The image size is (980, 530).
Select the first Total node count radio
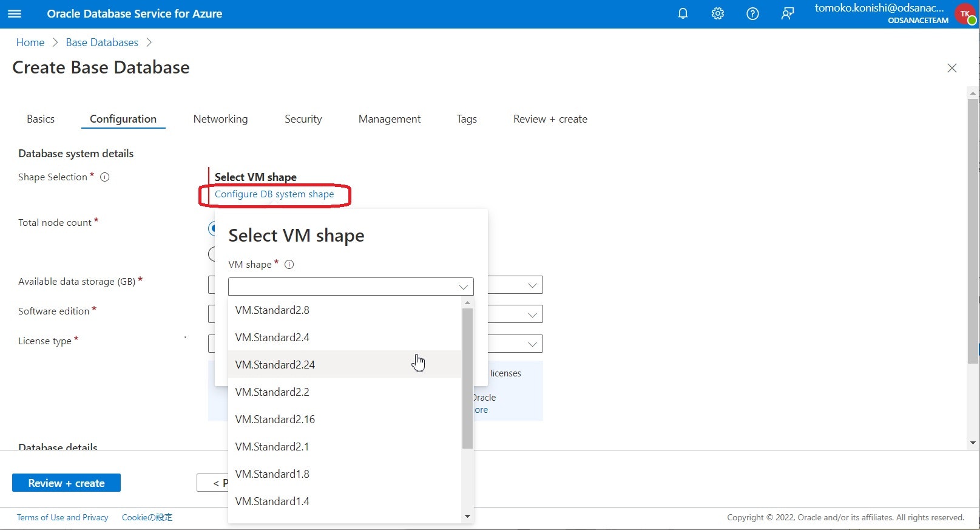coord(212,229)
